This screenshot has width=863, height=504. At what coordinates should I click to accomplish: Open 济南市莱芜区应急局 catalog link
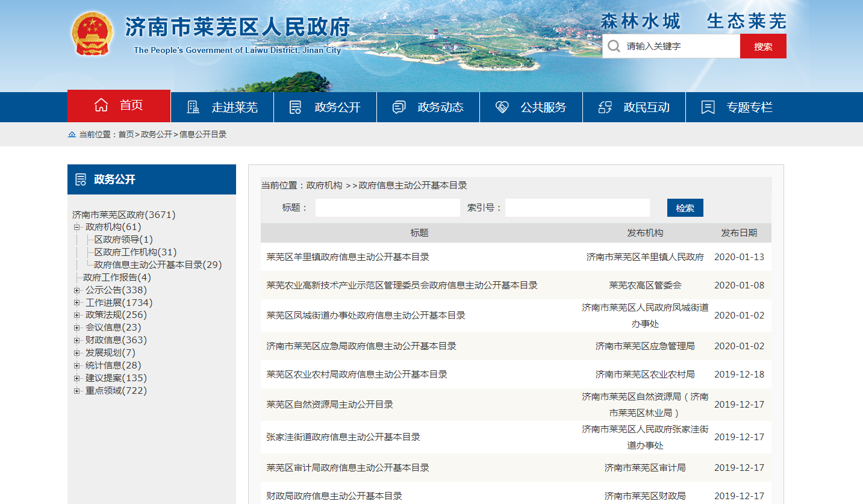click(361, 346)
